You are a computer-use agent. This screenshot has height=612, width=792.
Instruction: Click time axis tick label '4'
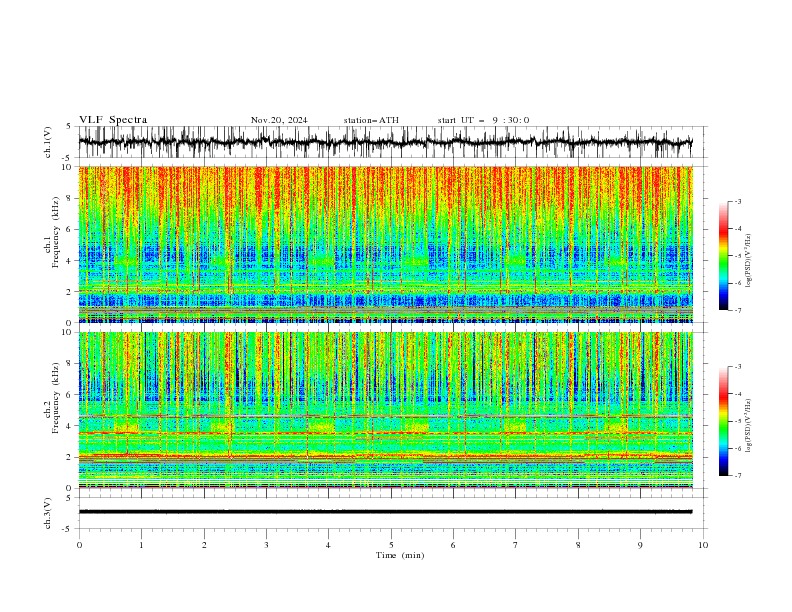(328, 545)
